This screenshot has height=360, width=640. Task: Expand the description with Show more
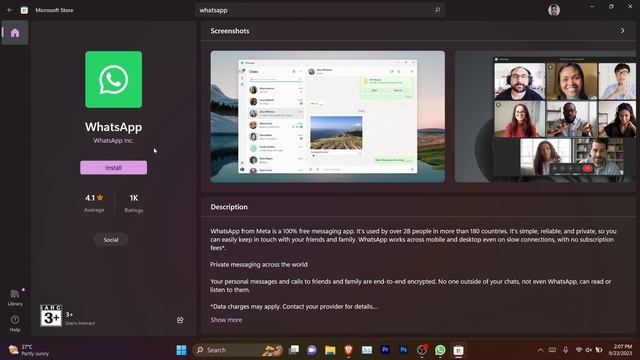point(226,320)
